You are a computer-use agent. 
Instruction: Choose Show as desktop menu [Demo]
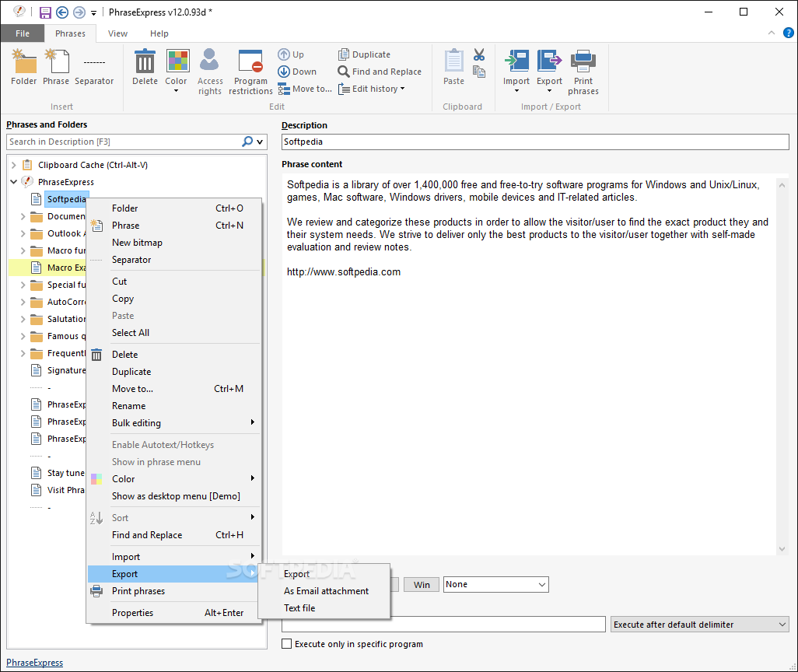pos(173,496)
